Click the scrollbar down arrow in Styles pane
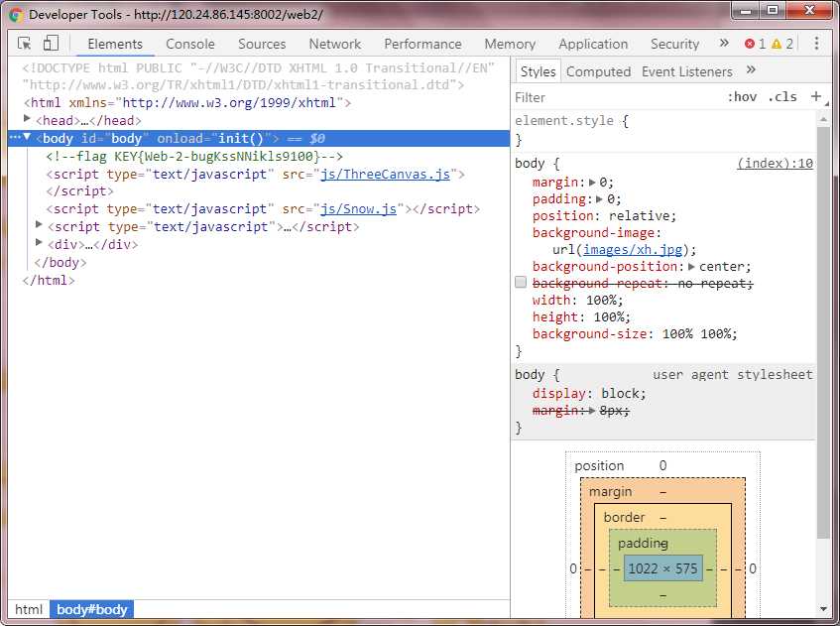840x626 pixels. tap(823, 608)
